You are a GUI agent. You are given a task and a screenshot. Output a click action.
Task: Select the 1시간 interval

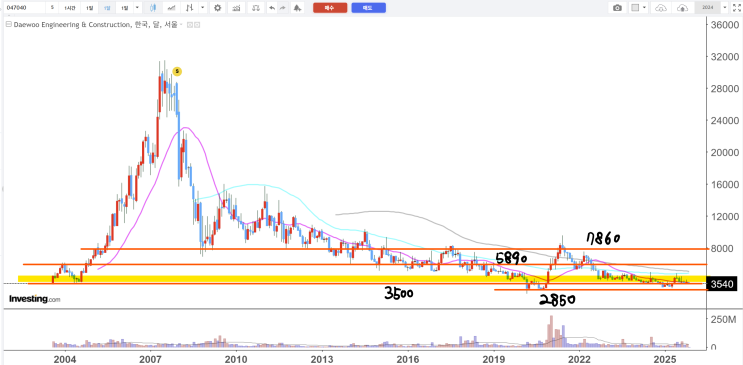(70, 8)
